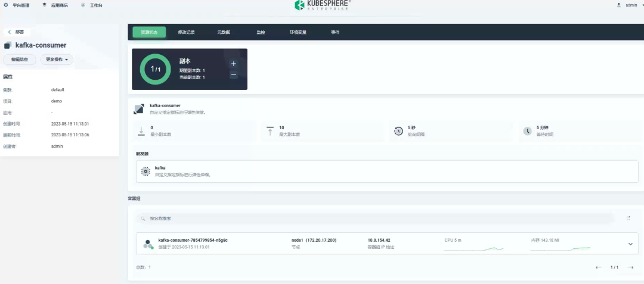Go to next page of pods
The width and height of the screenshot is (644, 284).
(630, 267)
